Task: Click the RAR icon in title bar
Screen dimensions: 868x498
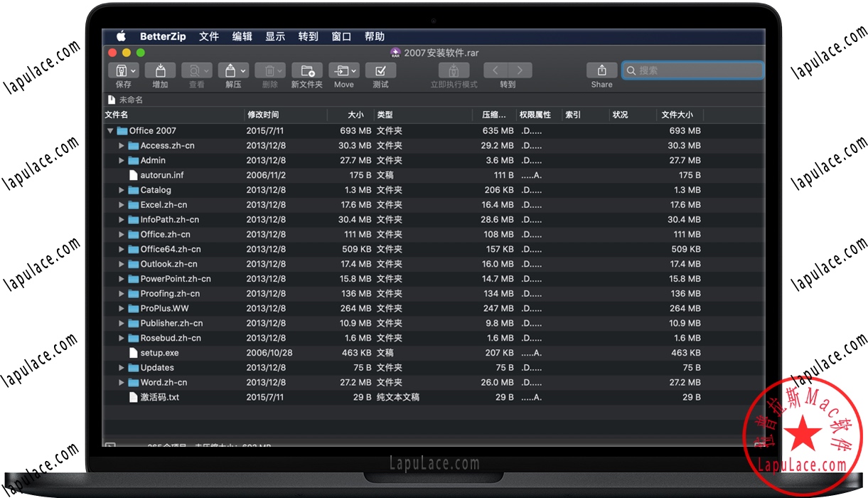Action: [396, 53]
